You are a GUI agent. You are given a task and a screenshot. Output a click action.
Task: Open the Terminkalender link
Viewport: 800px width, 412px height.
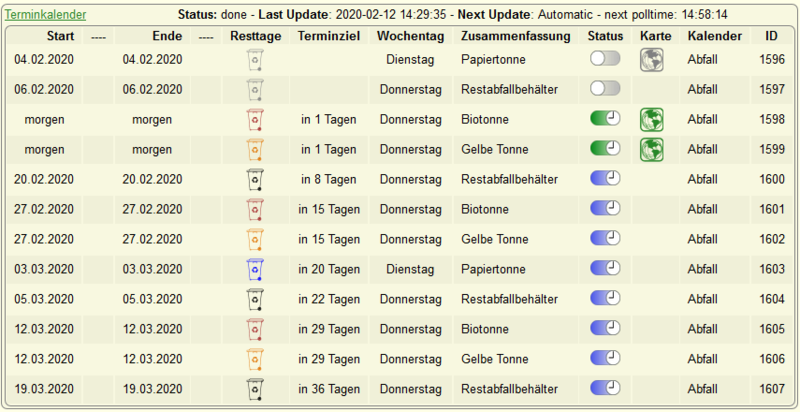[x=45, y=15]
